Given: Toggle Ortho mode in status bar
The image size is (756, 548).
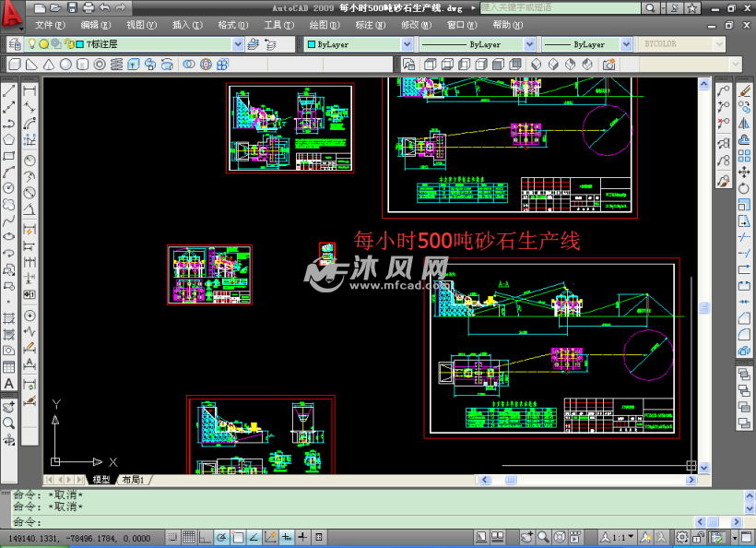Looking at the screenshot, I should pyautogui.click(x=206, y=537).
